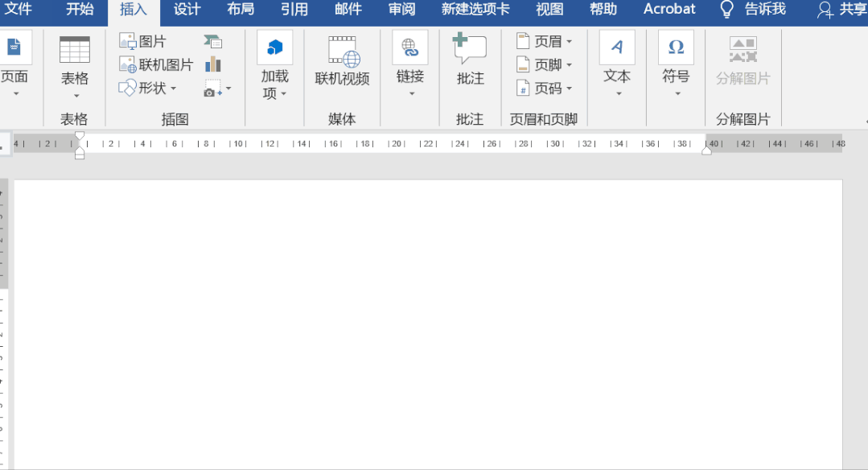Click the 文本 (Text) icon
The image size is (868, 470).
(x=617, y=48)
